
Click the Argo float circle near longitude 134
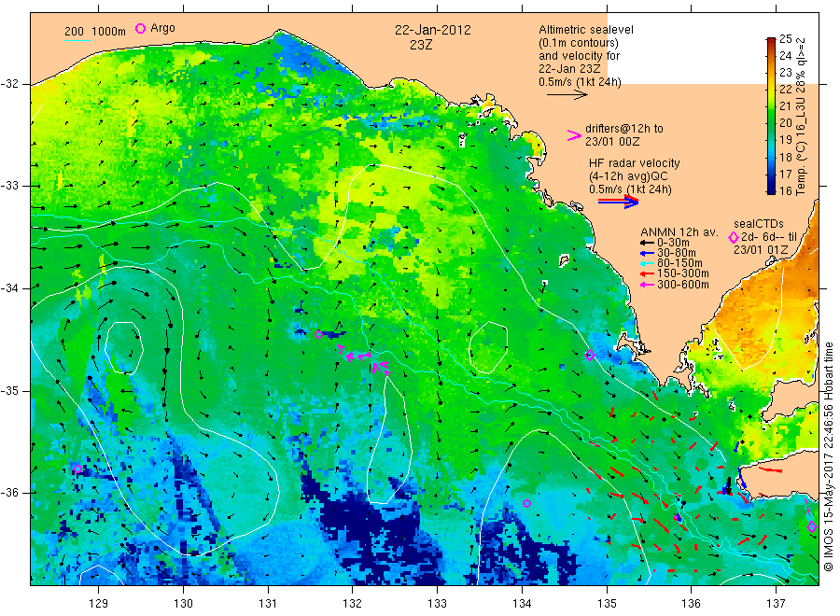(x=526, y=503)
